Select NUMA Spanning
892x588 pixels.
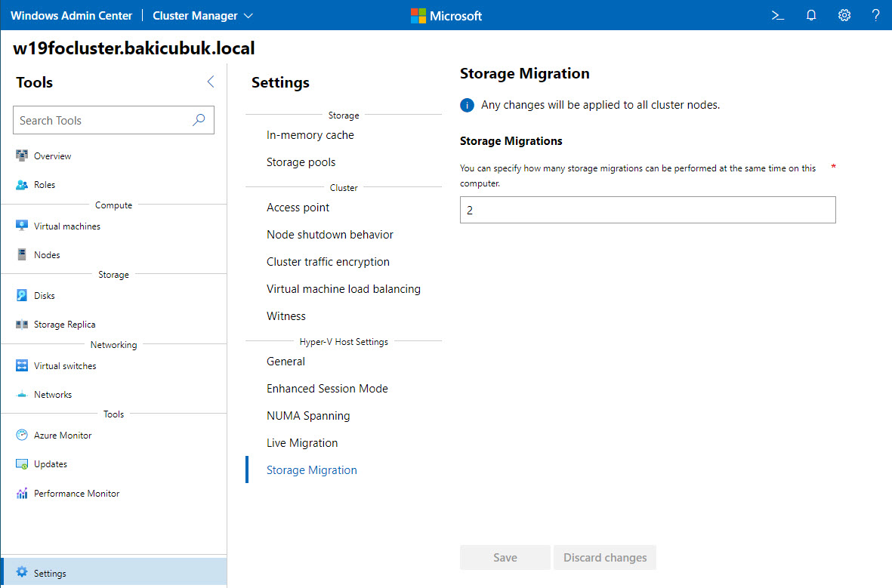308,416
